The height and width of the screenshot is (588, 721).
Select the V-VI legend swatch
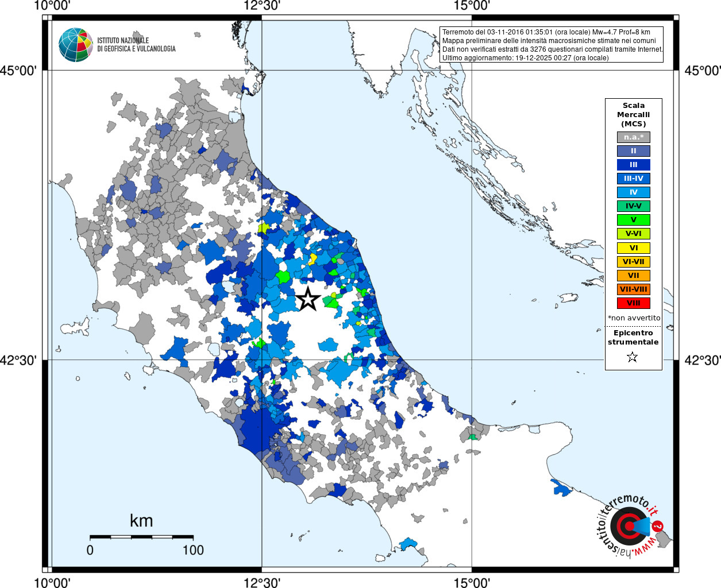(x=634, y=234)
